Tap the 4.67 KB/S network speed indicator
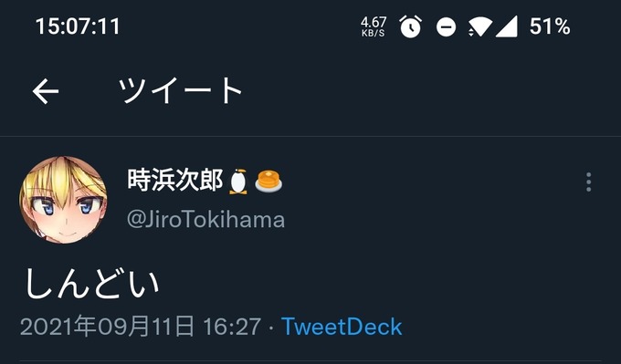 click(373, 26)
